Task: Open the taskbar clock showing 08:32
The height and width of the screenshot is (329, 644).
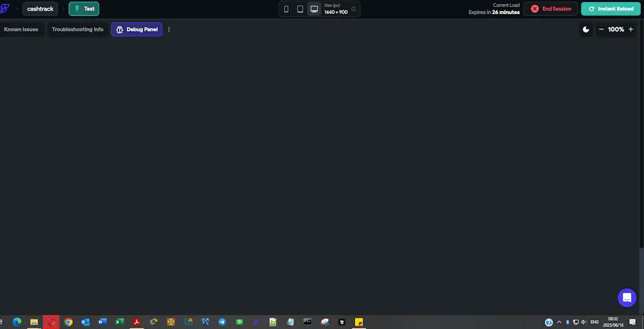Action: tap(613, 322)
